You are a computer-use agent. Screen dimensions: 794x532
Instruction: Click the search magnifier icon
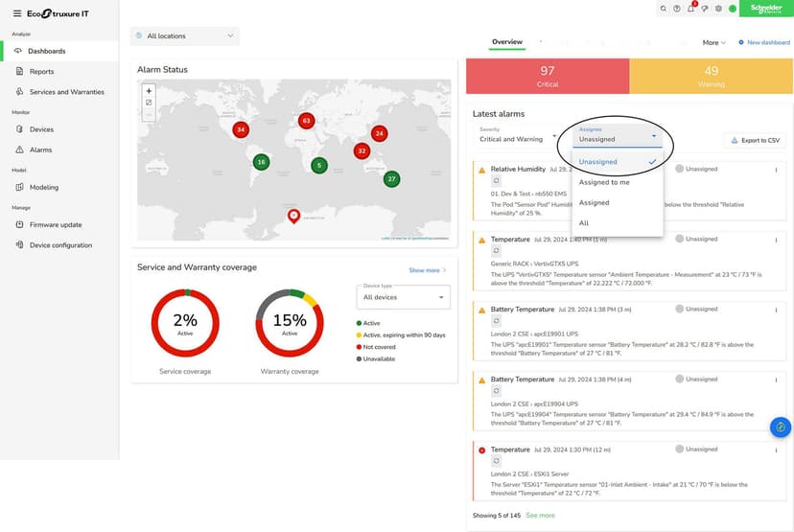[x=664, y=9]
